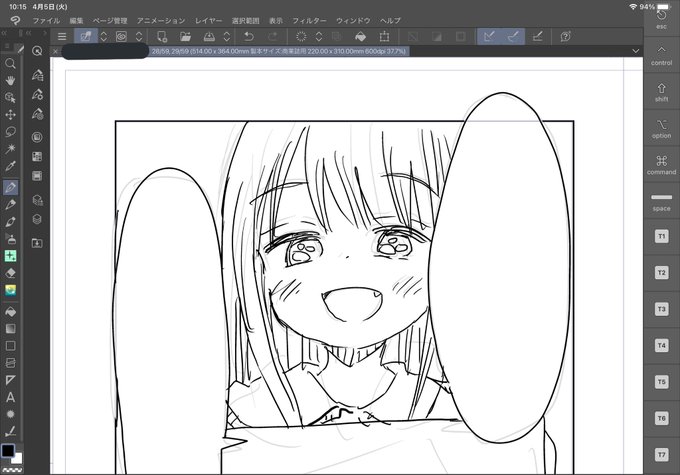
Task: Select the Ruler tool
Action: point(10,380)
